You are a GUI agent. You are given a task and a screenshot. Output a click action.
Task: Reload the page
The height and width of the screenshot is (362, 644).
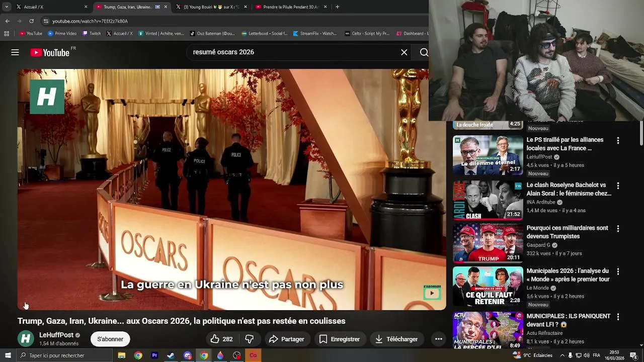(31, 21)
